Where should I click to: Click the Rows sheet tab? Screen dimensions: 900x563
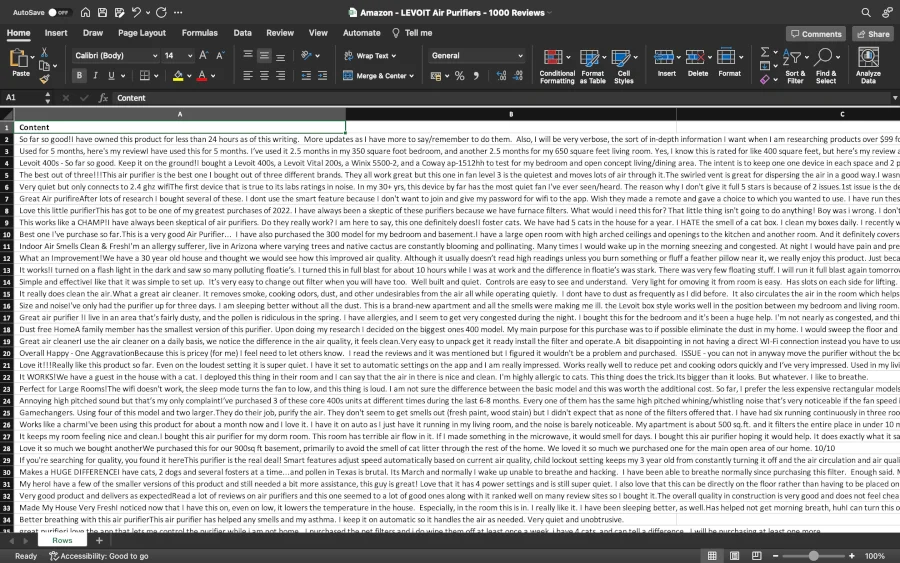point(62,540)
